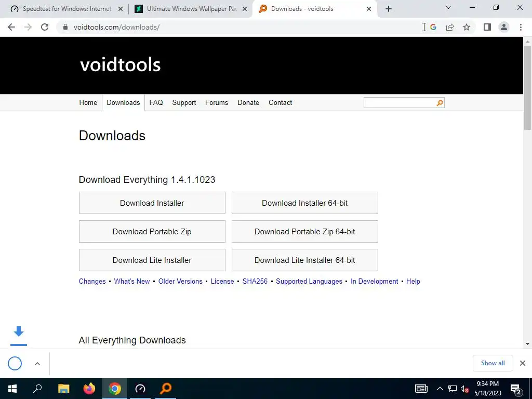Share this page icon
The width and height of the screenshot is (532, 399).
point(450,27)
